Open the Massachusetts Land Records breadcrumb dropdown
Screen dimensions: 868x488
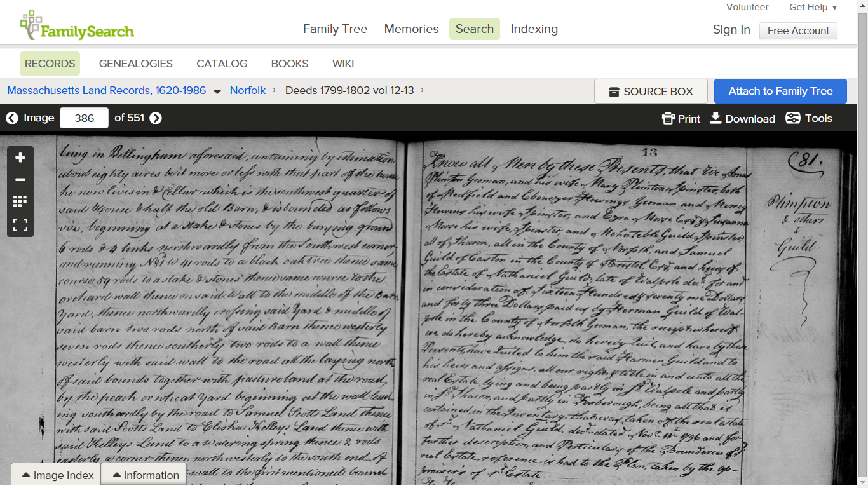(x=217, y=91)
